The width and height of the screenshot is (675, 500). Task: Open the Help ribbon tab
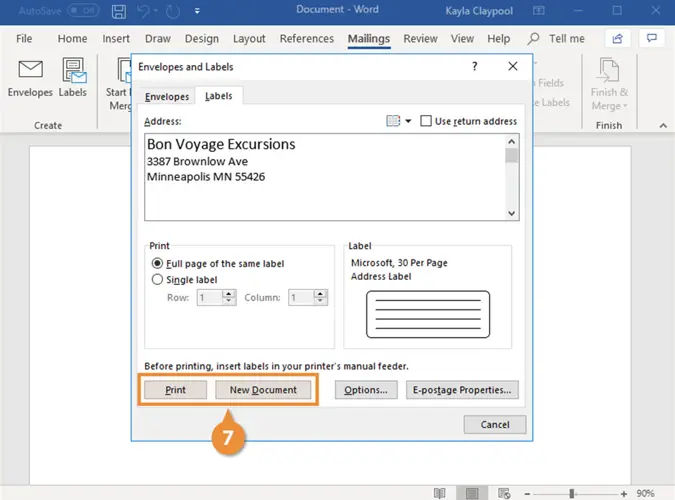(499, 39)
